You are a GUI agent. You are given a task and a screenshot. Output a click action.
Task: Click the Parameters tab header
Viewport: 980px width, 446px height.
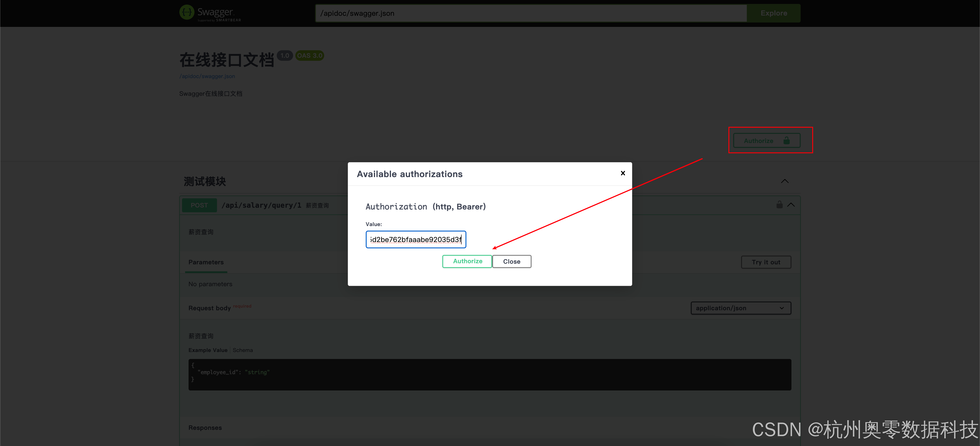[x=206, y=262]
